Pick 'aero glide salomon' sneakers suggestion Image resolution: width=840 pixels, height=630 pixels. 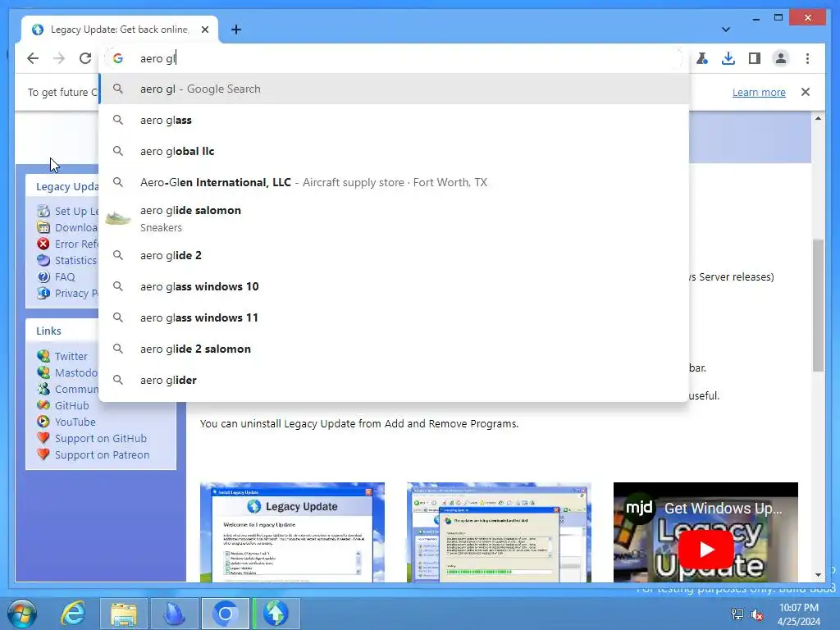click(x=395, y=218)
